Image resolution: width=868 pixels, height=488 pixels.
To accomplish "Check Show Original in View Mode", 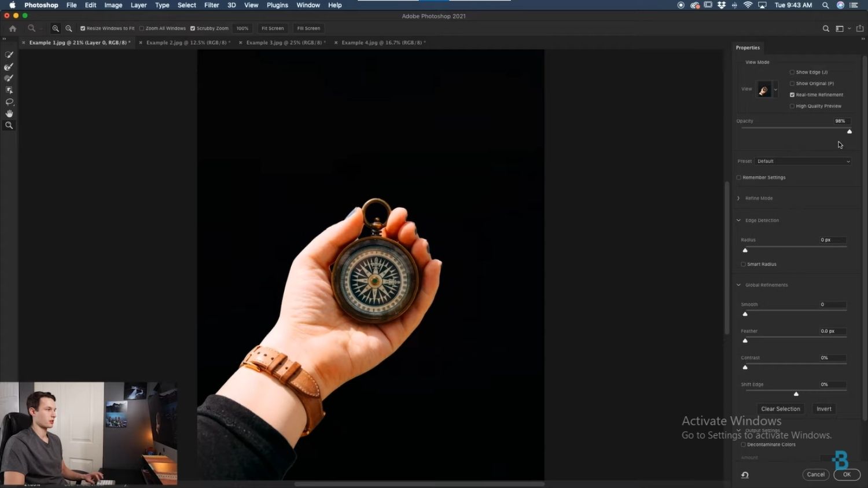I will [792, 83].
